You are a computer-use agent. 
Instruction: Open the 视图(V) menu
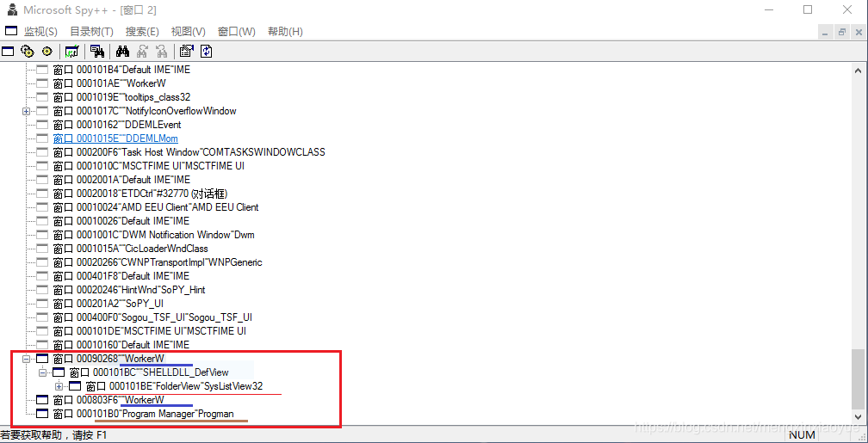(189, 32)
